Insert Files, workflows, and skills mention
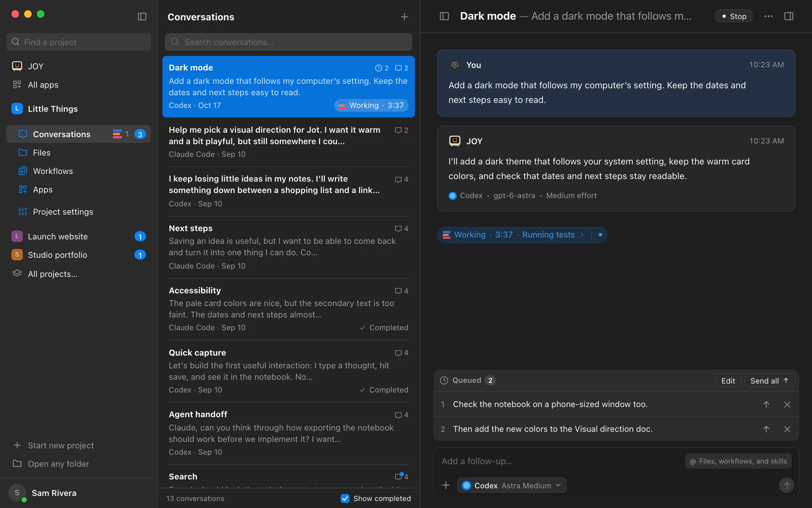 click(x=738, y=461)
